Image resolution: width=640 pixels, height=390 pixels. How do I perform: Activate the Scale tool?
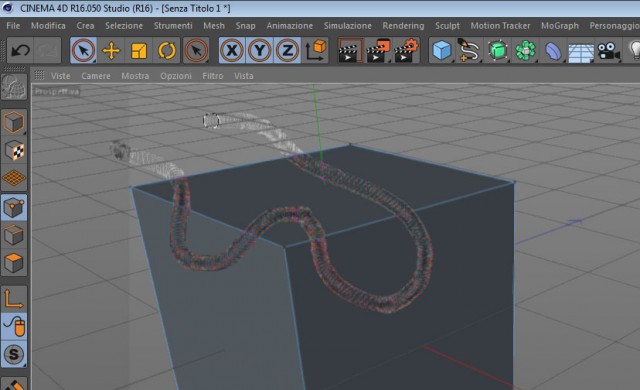pyautogui.click(x=139, y=51)
